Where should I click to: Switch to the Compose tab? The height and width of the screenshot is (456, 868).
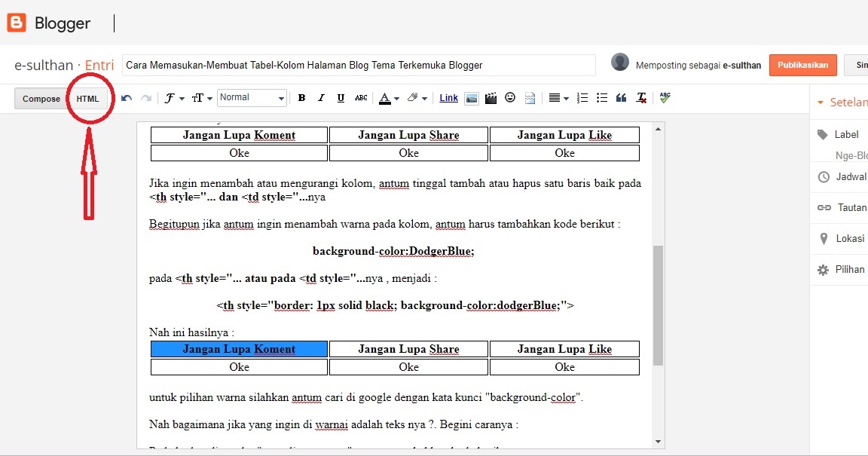pyautogui.click(x=41, y=98)
